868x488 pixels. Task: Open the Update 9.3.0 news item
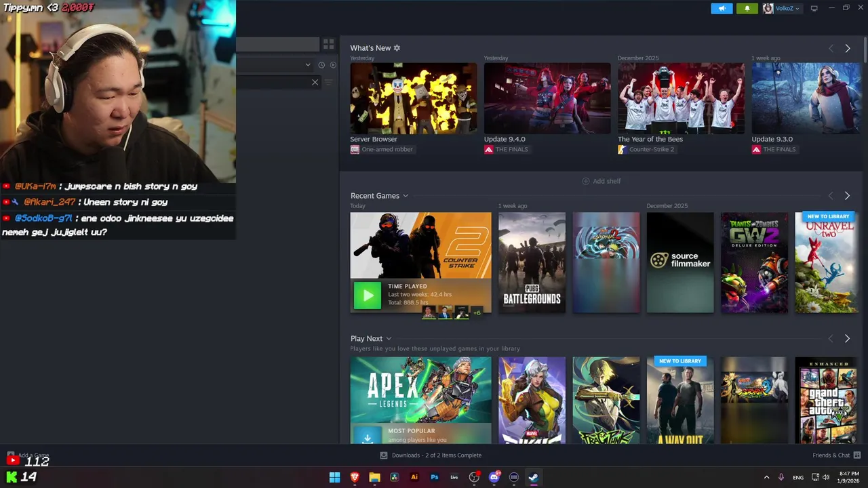806,98
